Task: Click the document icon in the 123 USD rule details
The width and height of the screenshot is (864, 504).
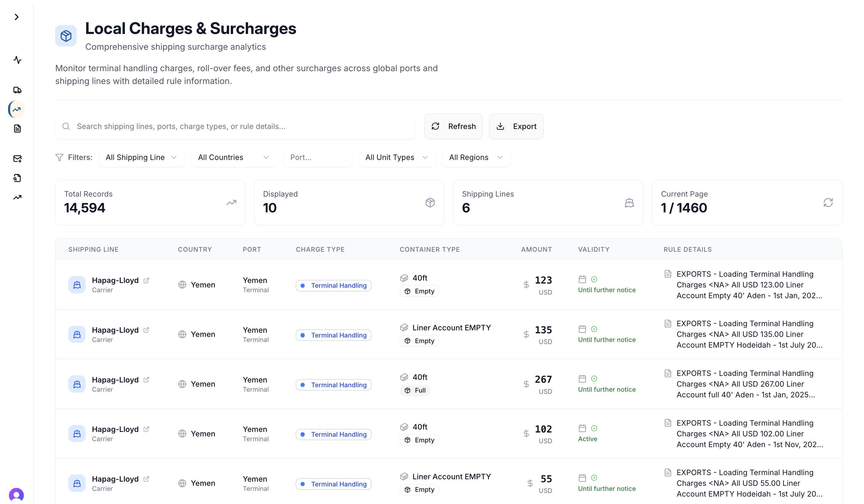Action: (x=668, y=274)
